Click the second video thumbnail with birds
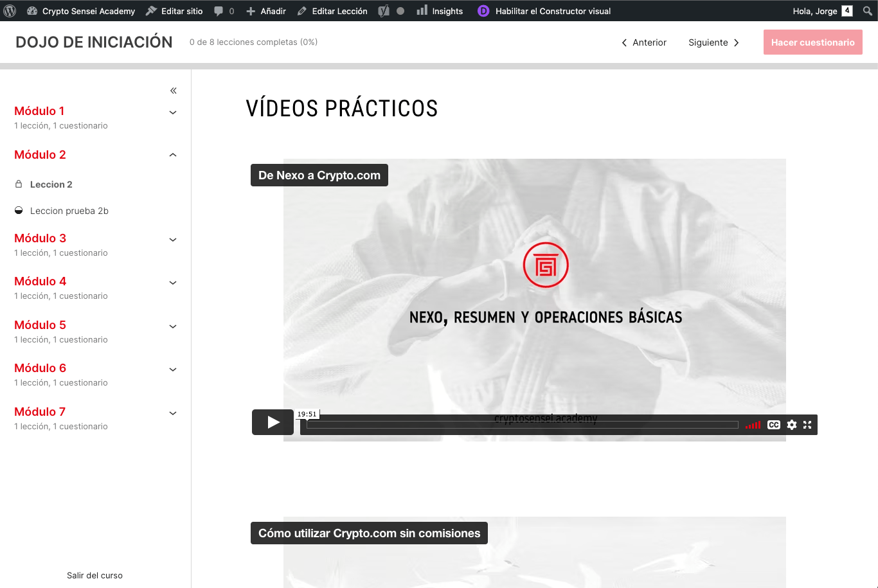Image resolution: width=878 pixels, height=588 pixels. tap(535, 553)
